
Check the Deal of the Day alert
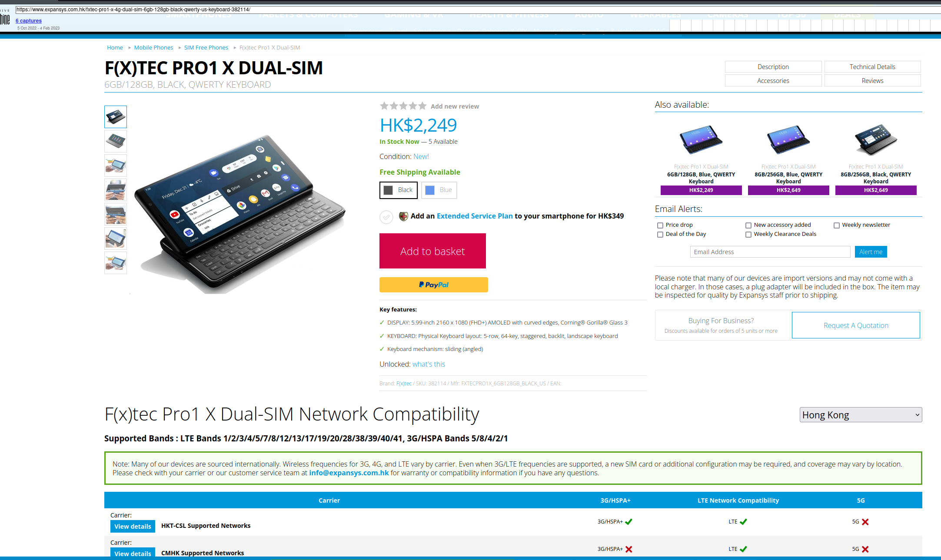pos(660,234)
